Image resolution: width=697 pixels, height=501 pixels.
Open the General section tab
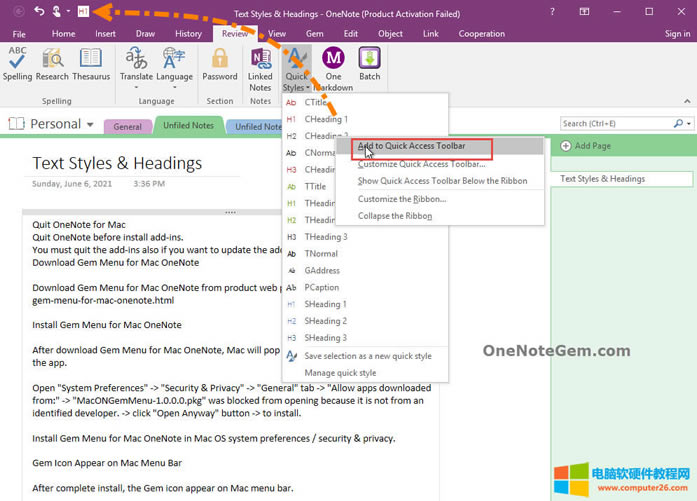point(127,127)
